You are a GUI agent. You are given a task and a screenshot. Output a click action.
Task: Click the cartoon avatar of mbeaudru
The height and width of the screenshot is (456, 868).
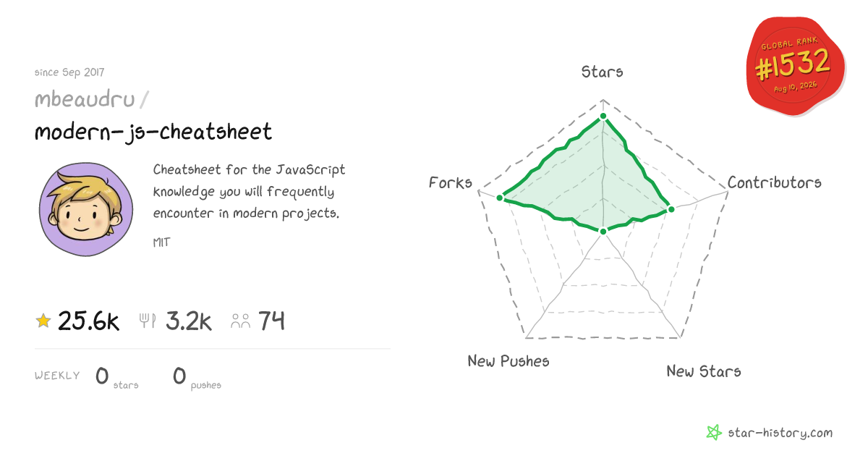point(85,209)
